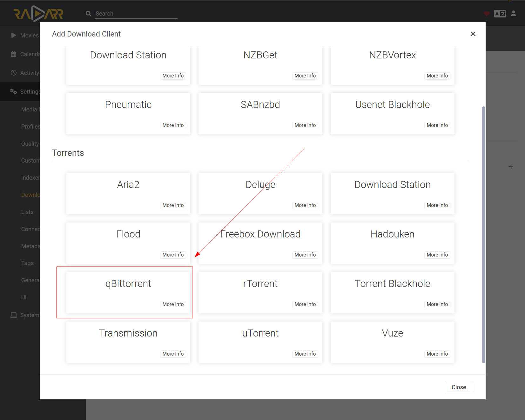Click the Settings gears icon in sidebar
This screenshot has width=525, height=420.
tap(13, 91)
